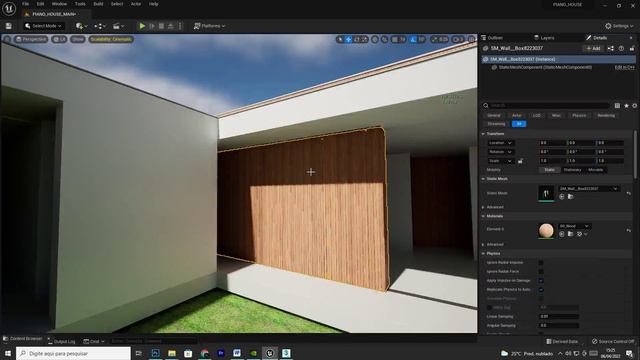
Task: Check the Ignore Radial Impulse checkbox
Action: pyautogui.click(x=541, y=262)
